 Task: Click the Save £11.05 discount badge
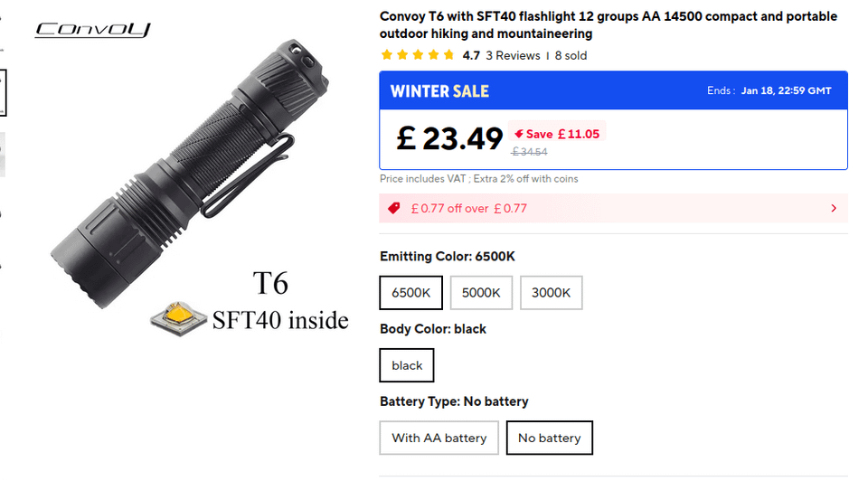(557, 134)
